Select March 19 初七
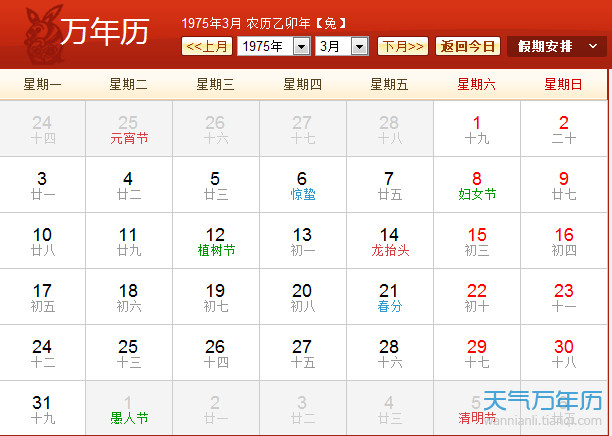This screenshot has height=436, width=612. (x=216, y=297)
